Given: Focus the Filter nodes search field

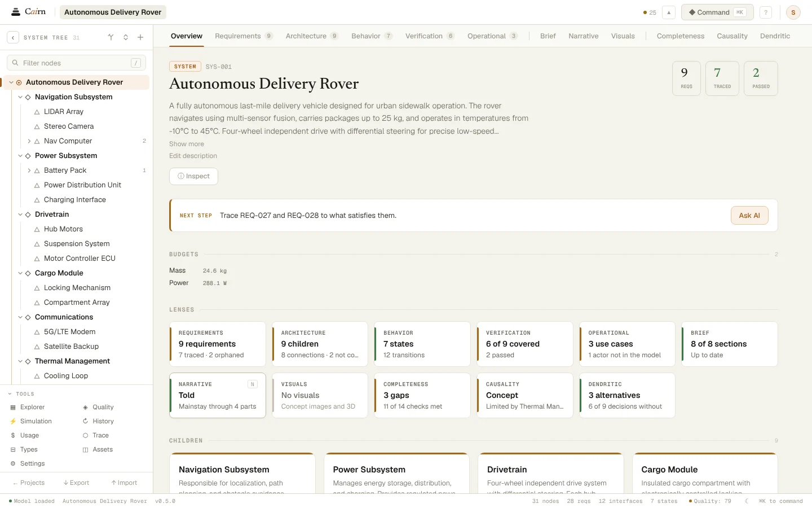Looking at the screenshot, I should pos(76,63).
